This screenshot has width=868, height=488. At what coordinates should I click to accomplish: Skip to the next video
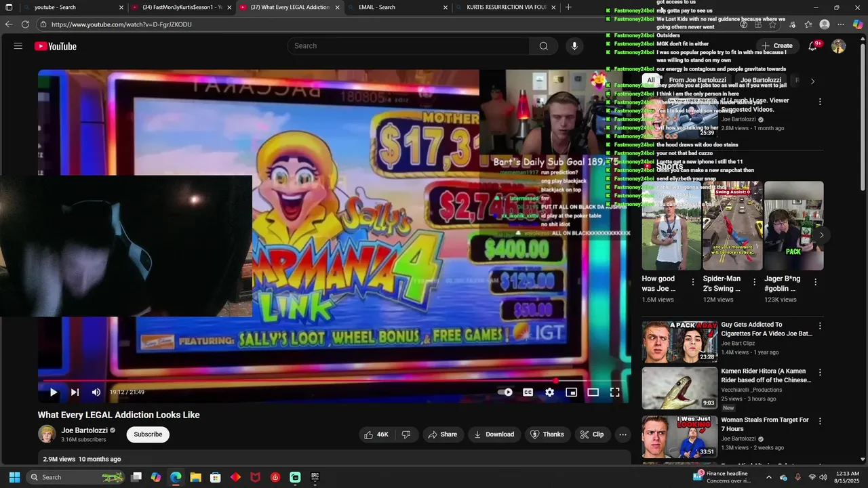tap(75, 392)
